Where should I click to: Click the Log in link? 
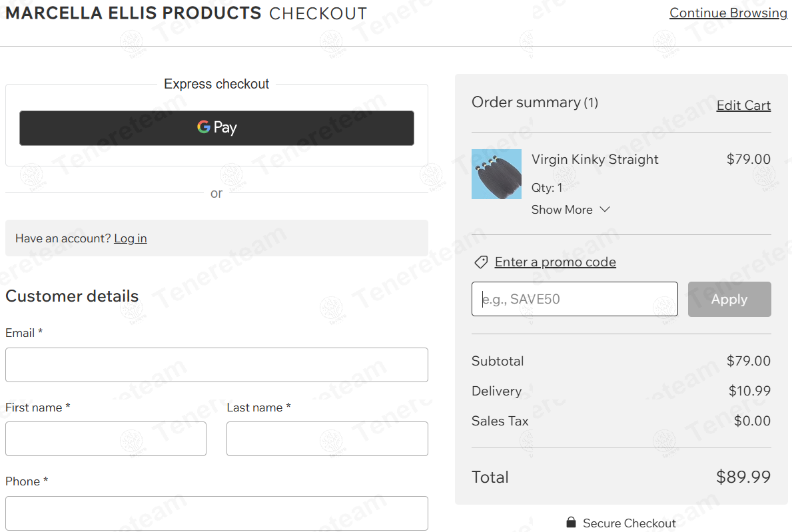pos(131,238)
